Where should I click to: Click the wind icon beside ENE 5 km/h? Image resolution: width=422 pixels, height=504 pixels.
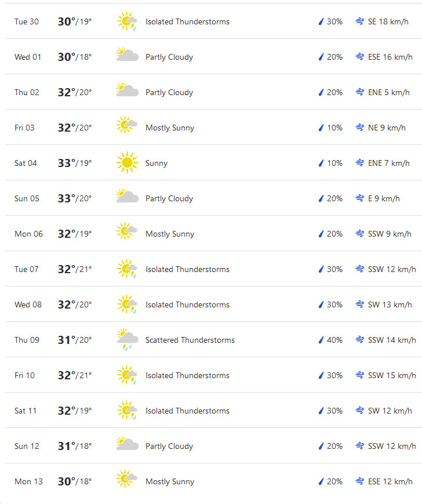[360, 92]
